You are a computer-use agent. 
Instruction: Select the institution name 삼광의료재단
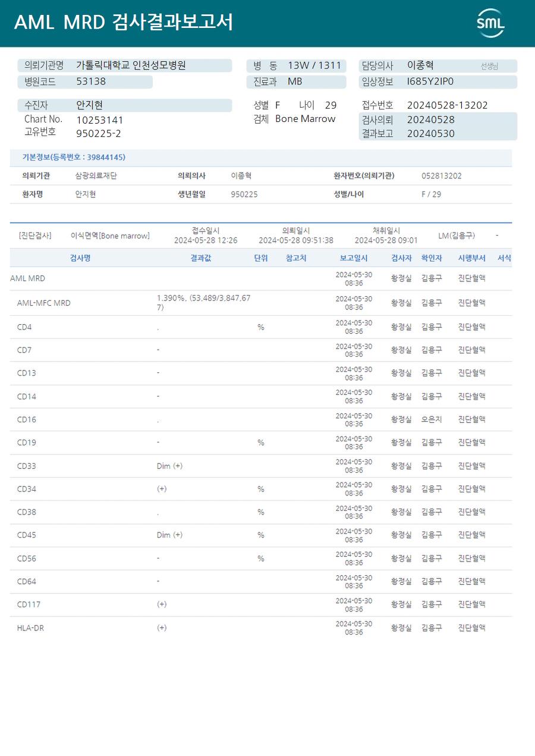96,176
